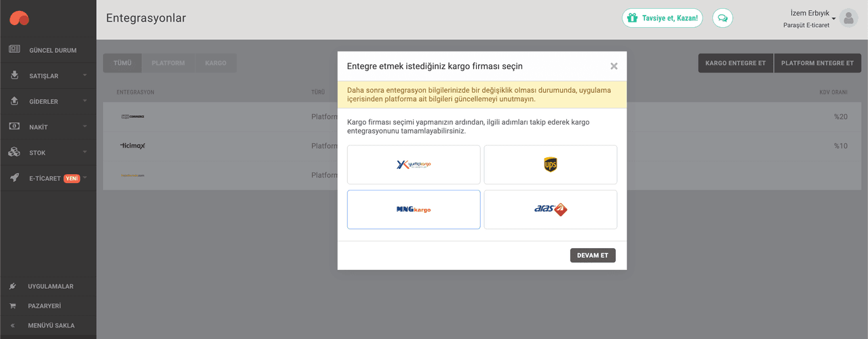Select the MNG Kargo option
868x339 pixels.
414,210
